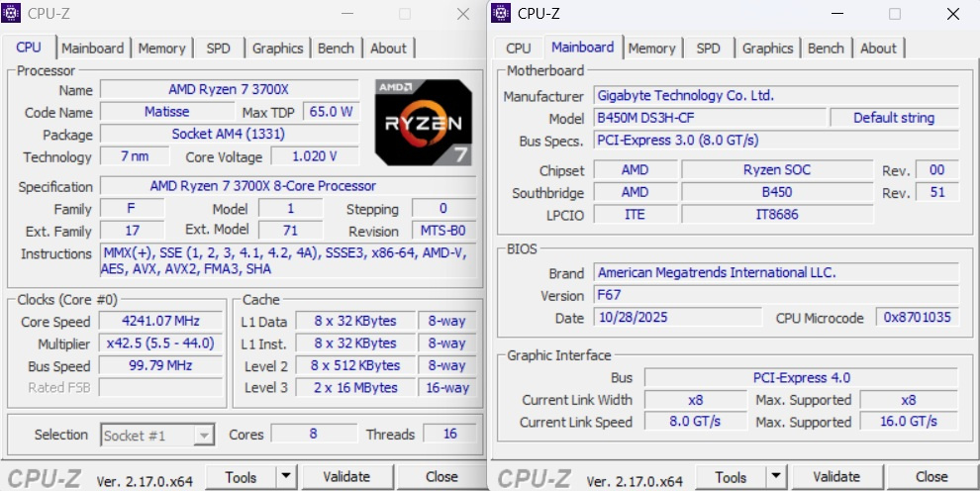Image resolution: width=980 pixels, height=491 pixels.
Task: Open Tools dropdown arrow in left window
Action: [286, 477]
